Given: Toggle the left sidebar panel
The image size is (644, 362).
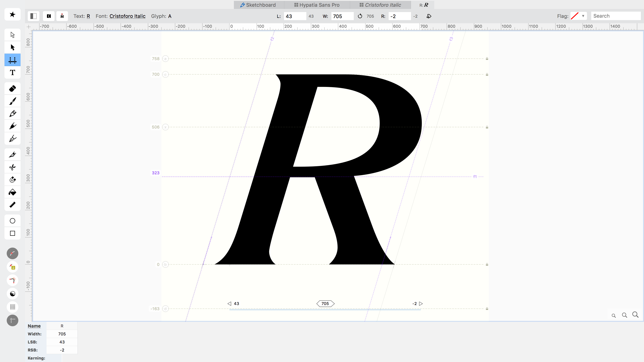Looking at the screenshot, I should pos(34,16).
